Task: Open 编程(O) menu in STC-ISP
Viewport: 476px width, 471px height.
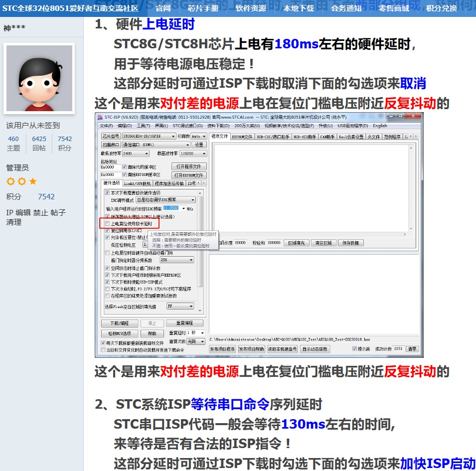Action: click(x=125, y=126)
